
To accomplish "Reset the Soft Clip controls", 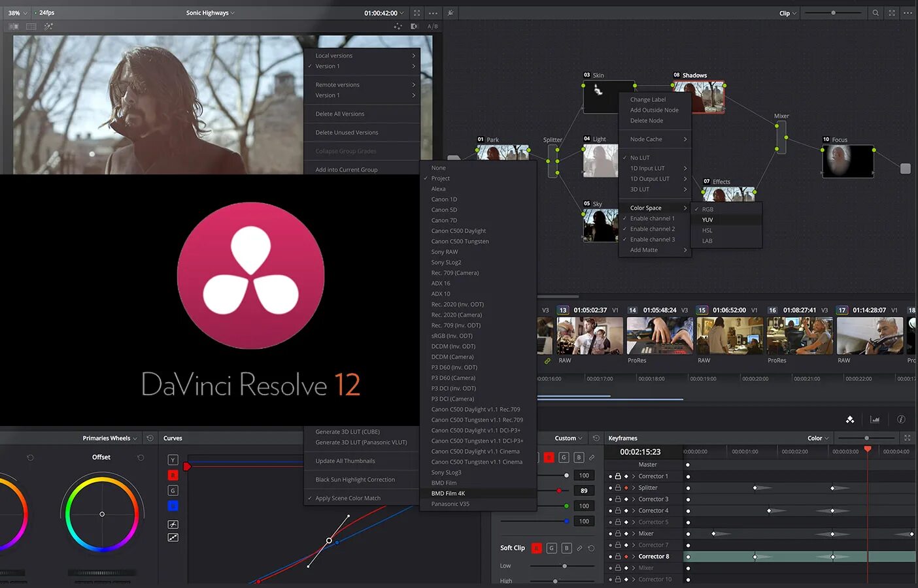I will 591,548.
